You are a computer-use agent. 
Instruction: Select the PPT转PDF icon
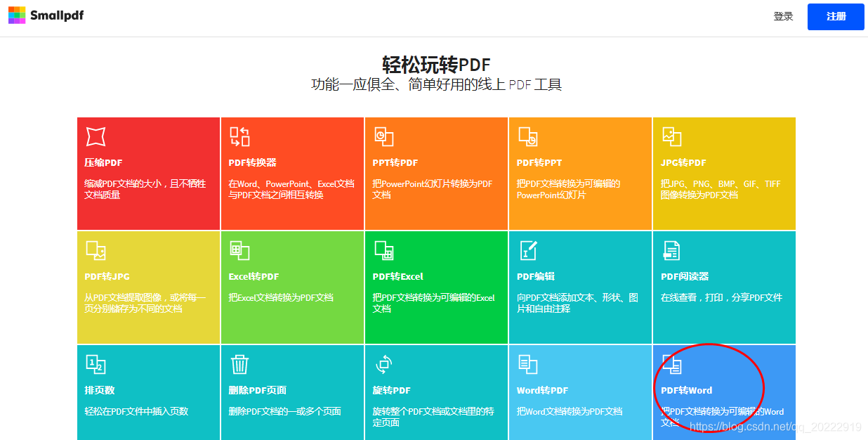pyautogui.click(x=383, y=136)
